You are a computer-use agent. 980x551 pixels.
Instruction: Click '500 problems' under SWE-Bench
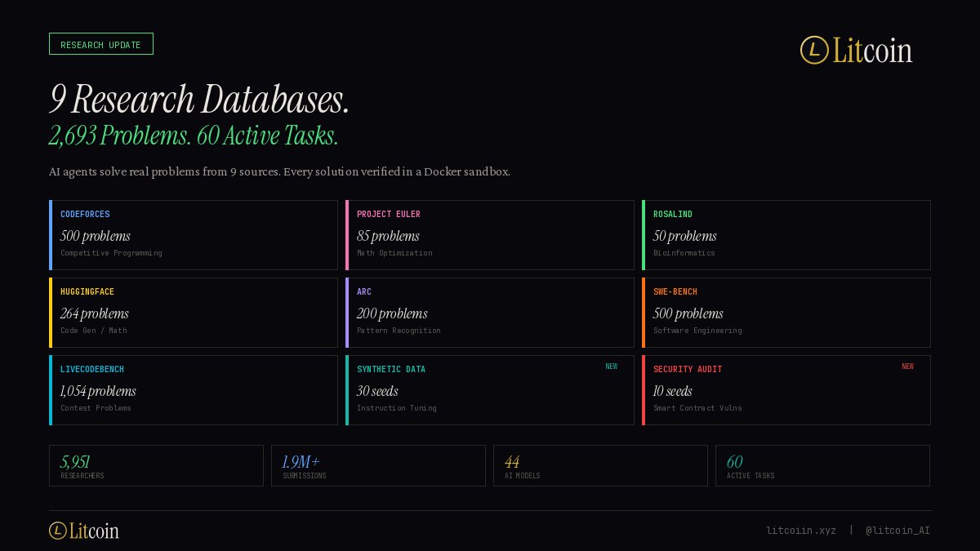click(688, 313)
